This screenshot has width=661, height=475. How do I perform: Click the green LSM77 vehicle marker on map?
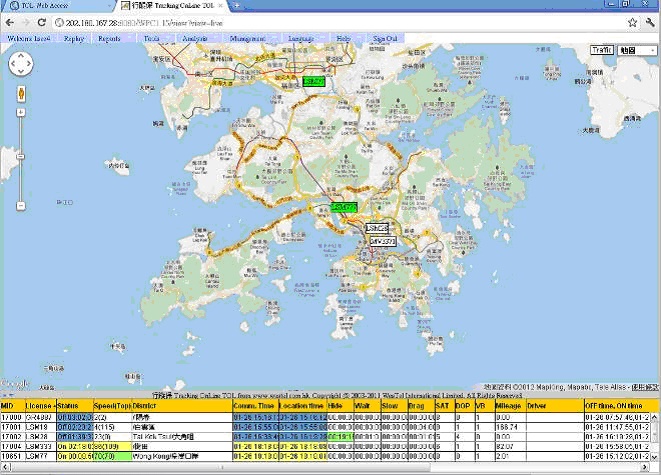[x=344, y=207]
